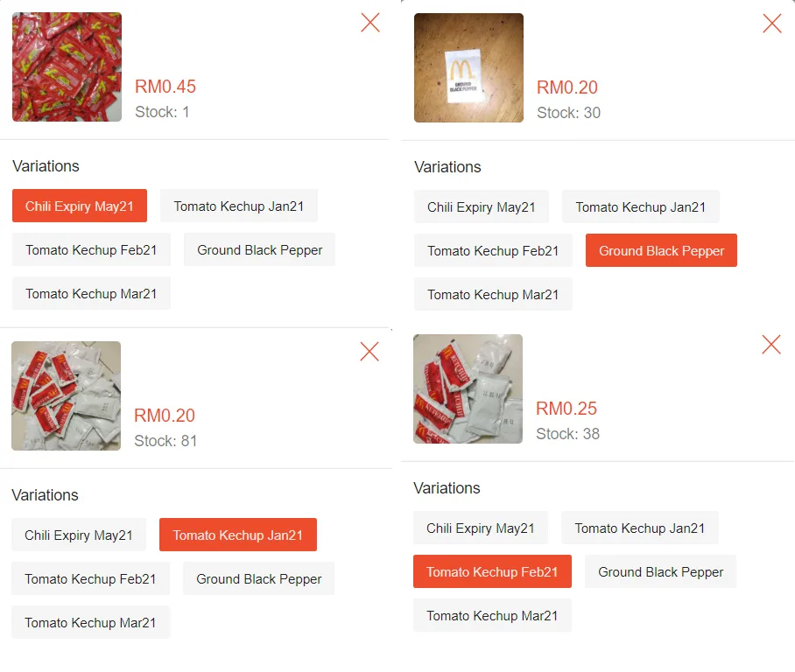View the McDonald's pepper packet image

point(468,67)
